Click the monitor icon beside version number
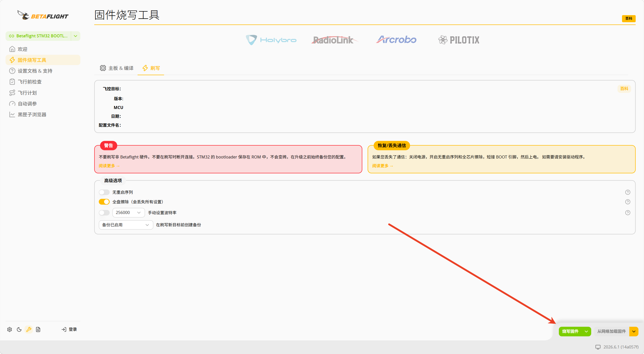This screenshot has width=644, height=354. (598, 347)
